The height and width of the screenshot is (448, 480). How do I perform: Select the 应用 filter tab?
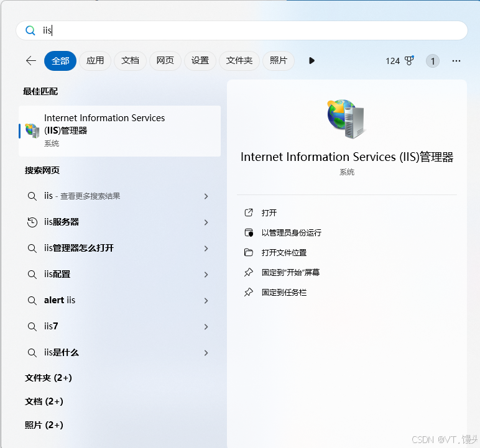(95, 61)
